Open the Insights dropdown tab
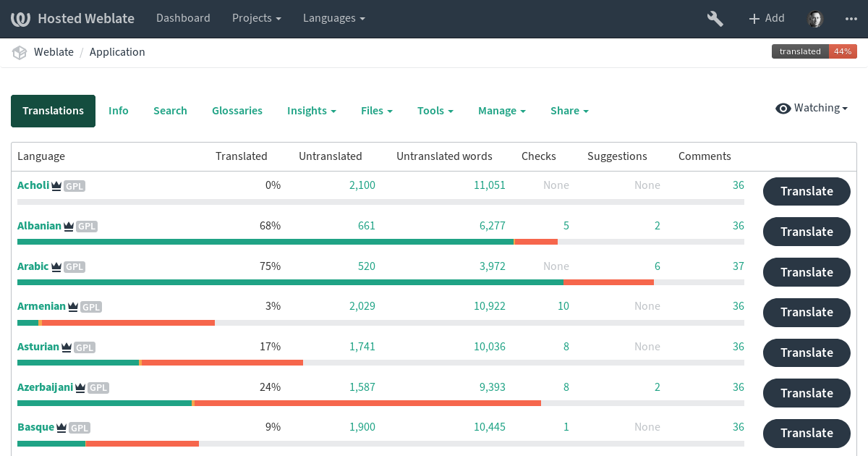Screen dimensions: 868x456 (x=311, y=111)
